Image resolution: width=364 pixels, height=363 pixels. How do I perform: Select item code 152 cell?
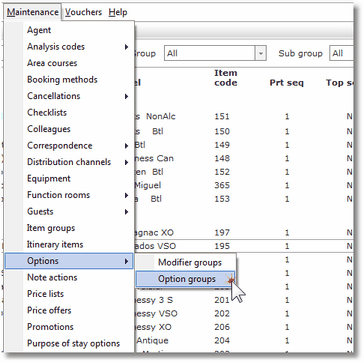click(222, 172)
